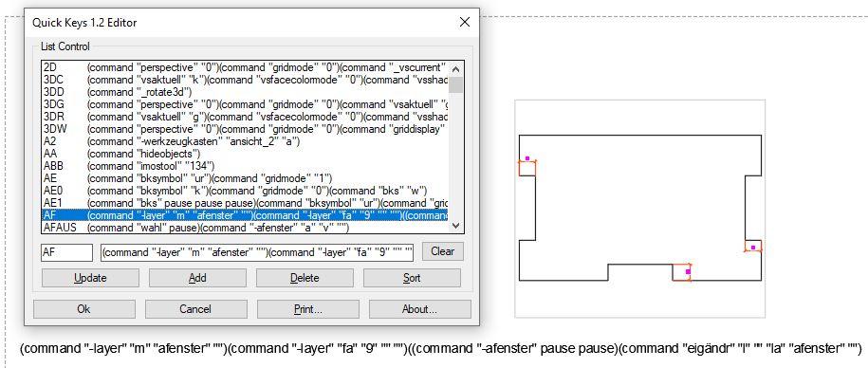Click the Add button
Screen dimensions: 868x368
coord(197,278)
